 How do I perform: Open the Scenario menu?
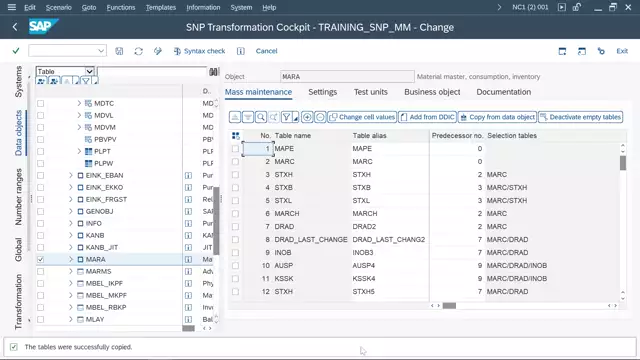[58, 7]
